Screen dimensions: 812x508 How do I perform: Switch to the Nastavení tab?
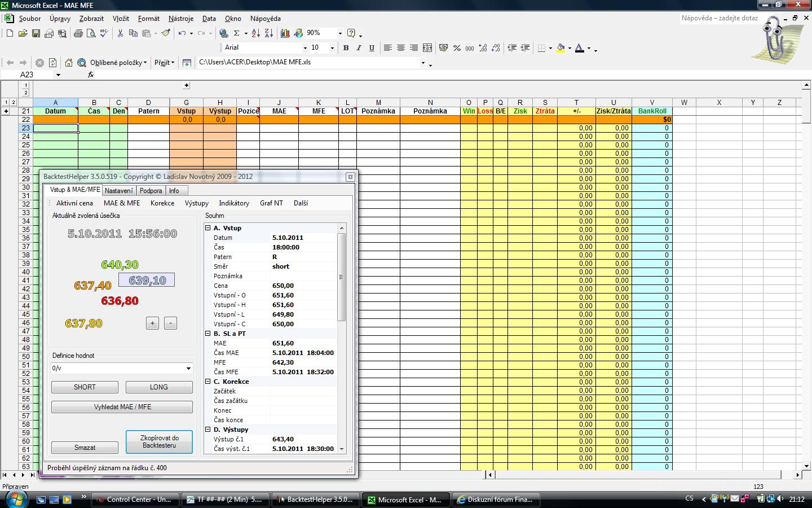[119, 191]
